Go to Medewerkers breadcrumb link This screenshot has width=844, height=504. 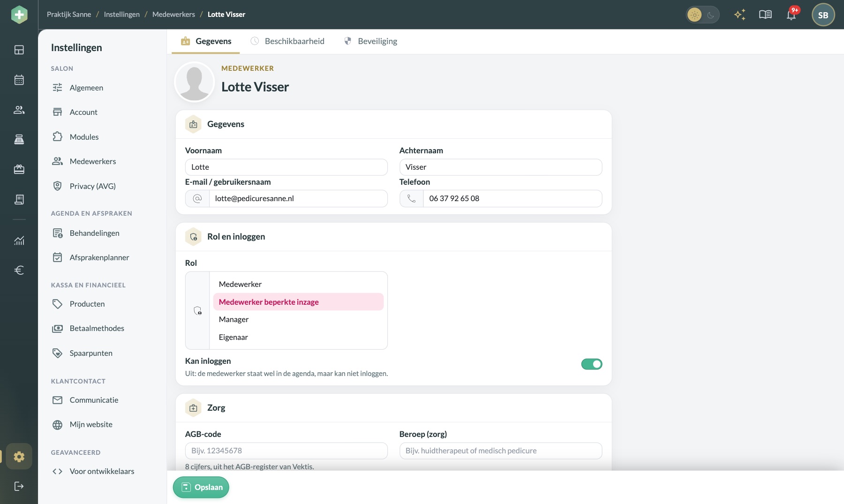point(173,15)
